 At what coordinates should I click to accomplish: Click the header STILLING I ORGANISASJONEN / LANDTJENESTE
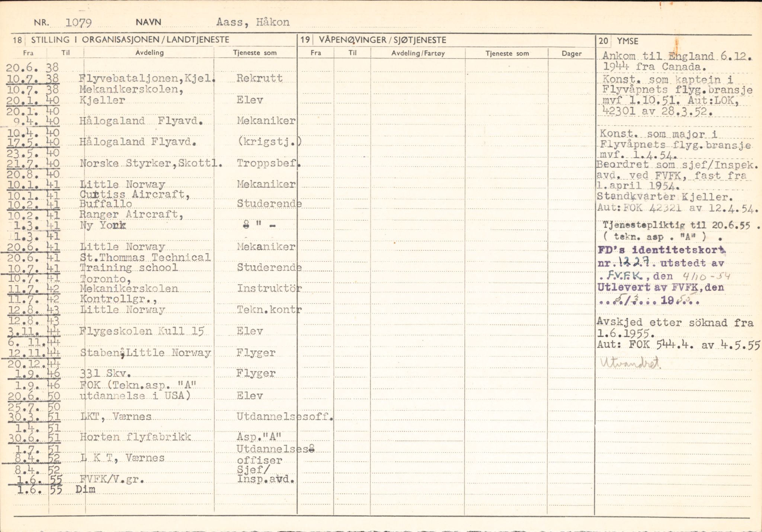click(130, 40)
